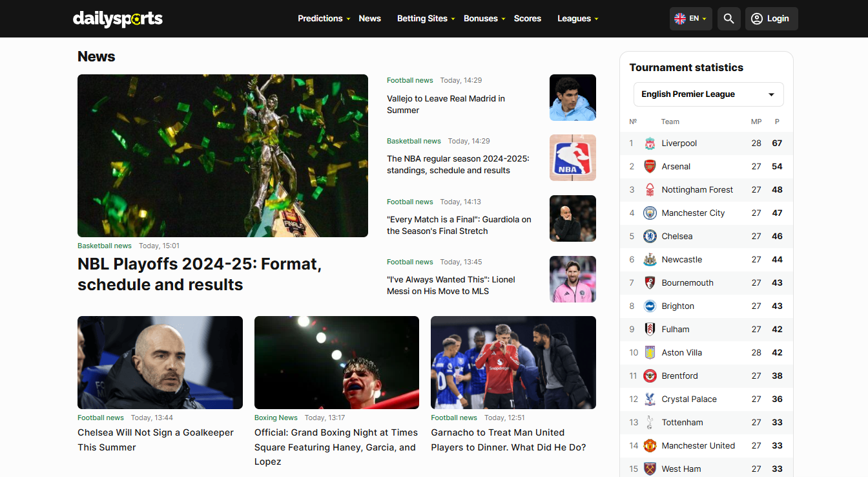Select the Manchester United team name

698,446
